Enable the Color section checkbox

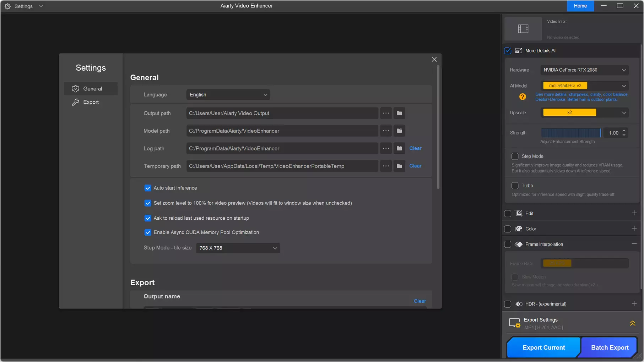(508, 229)
